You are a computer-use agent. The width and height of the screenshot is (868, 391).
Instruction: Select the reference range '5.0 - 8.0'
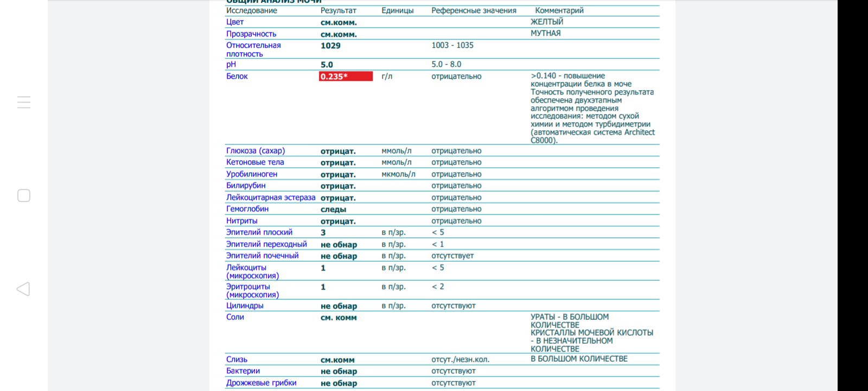point(446,64)
